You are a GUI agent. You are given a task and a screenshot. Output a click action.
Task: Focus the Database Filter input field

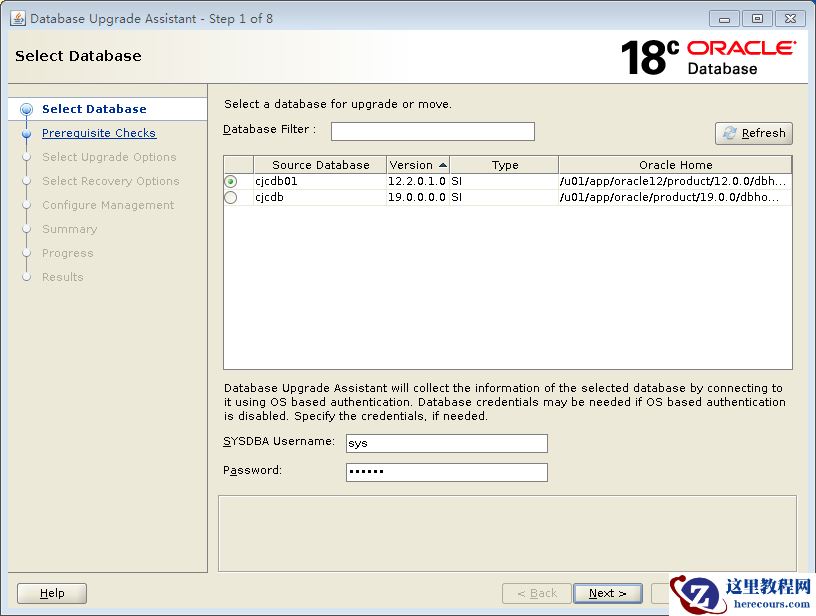tap(432, 131)
